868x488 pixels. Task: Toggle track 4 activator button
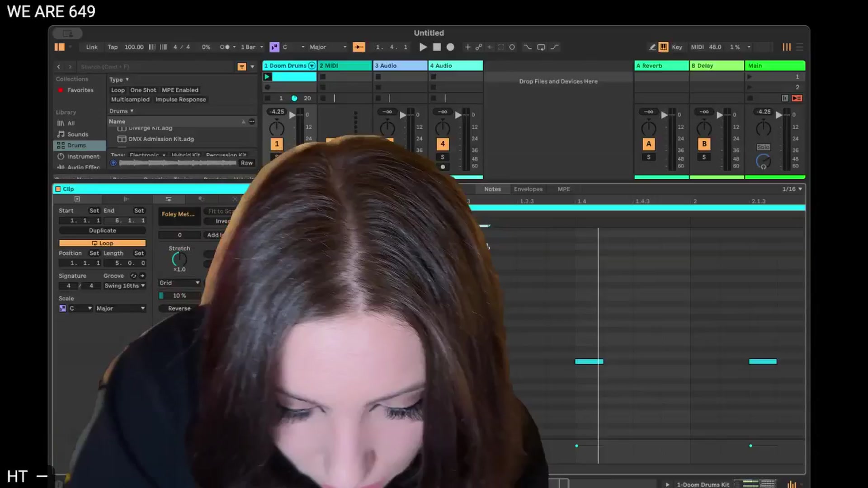(x=443, y=144)
